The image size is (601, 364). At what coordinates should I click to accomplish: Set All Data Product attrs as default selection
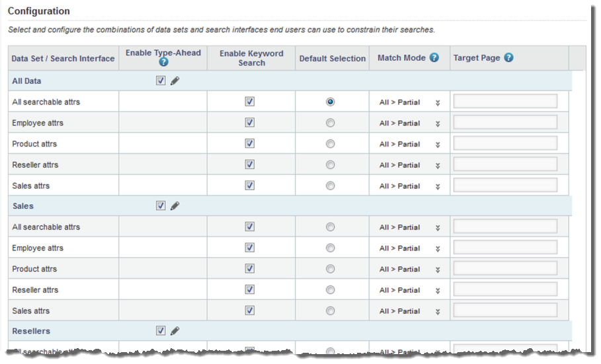tap(330, 144)
